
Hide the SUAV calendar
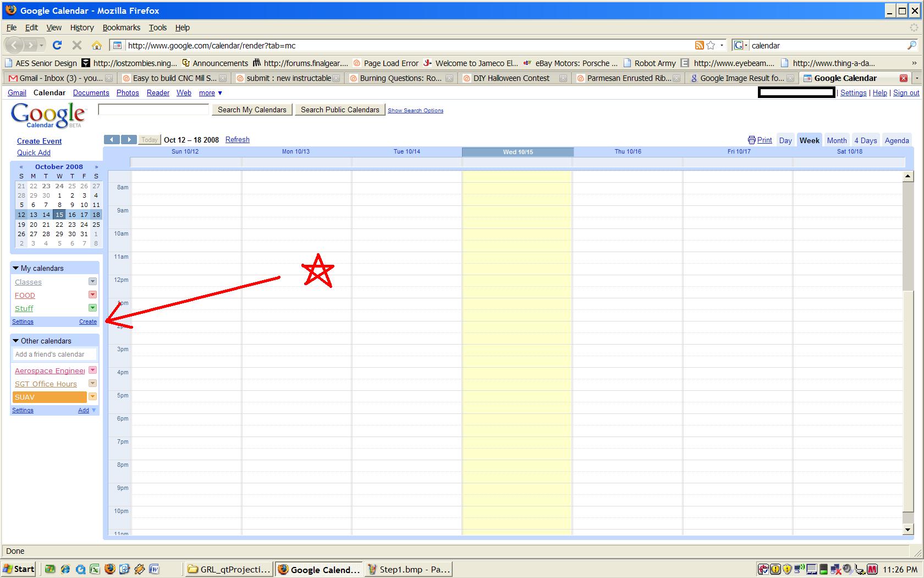(x=50, y=397)
